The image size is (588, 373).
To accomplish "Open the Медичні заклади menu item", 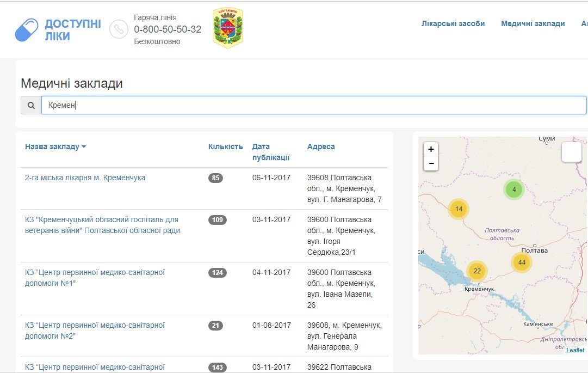I will (533, 23).
